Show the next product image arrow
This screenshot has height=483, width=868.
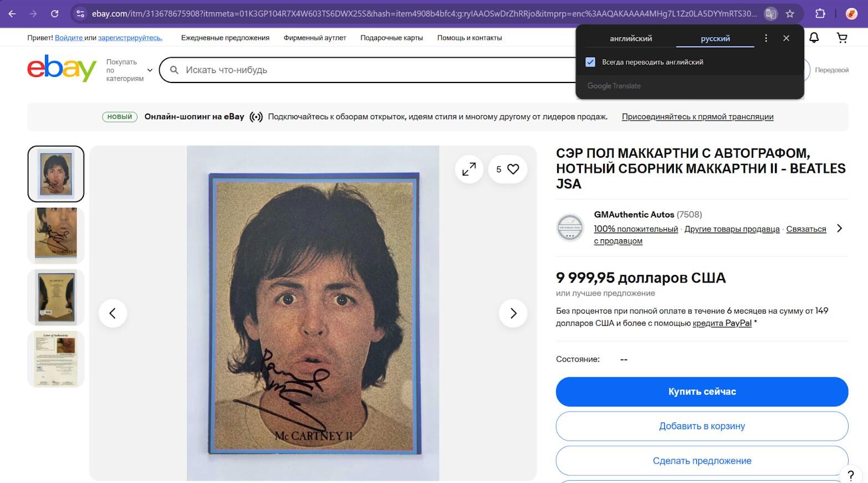pos(513,314)
